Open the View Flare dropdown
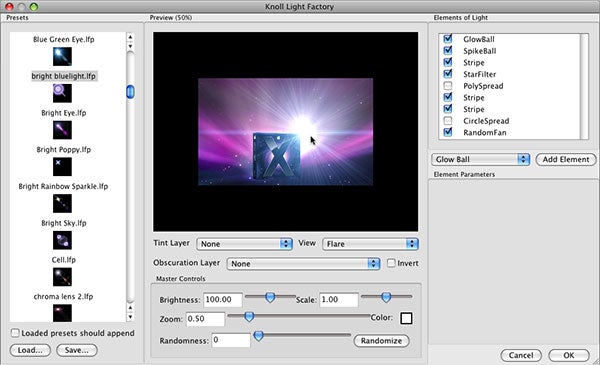 point(370,244)
